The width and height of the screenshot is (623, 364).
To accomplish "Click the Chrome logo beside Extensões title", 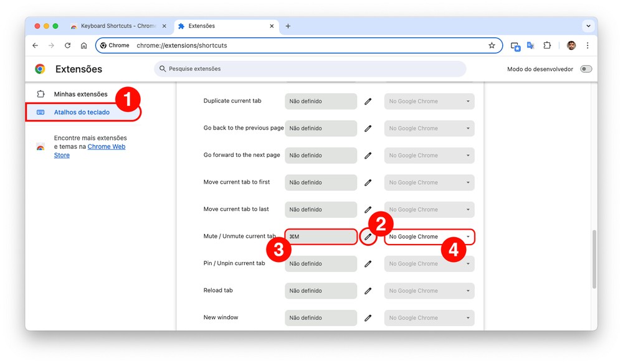I will coord(40,69).
